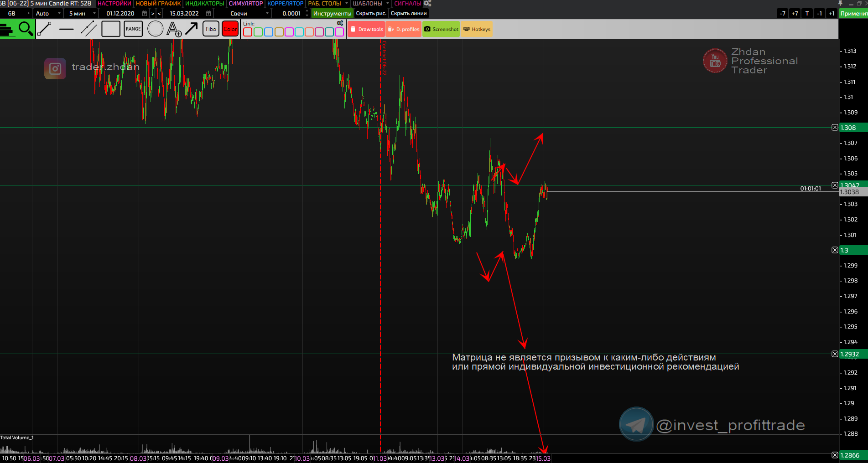Image resolution: width=868 pixels, height=463 pixels.
Task: Click the -1 day button
Action: tap(819, 14)
